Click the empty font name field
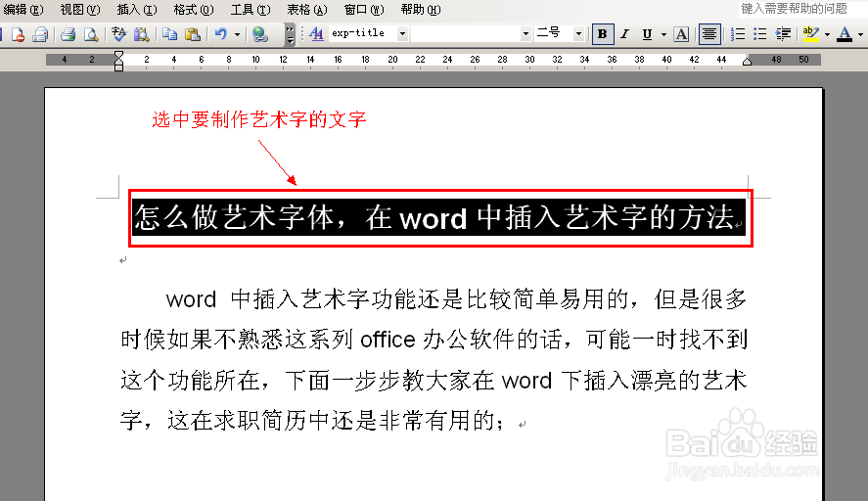 [x=466, y=34]
